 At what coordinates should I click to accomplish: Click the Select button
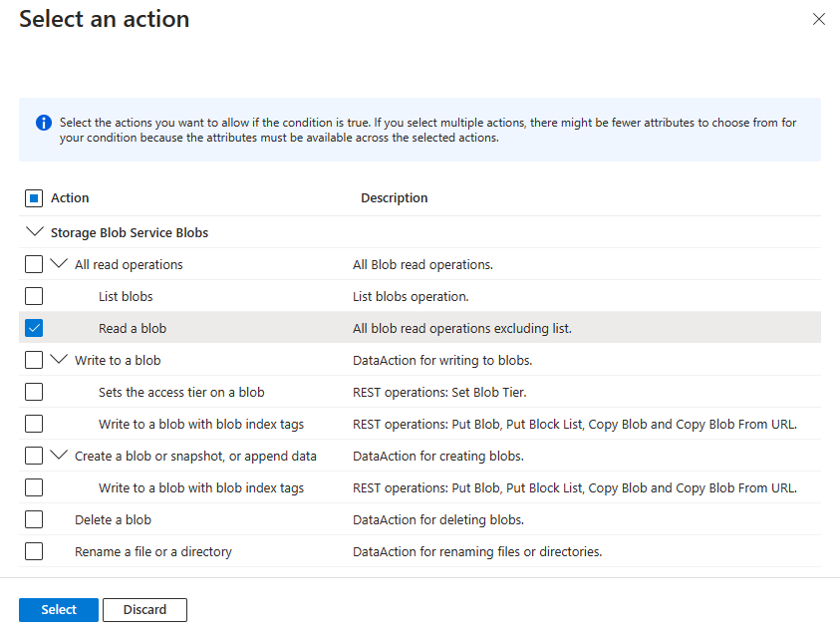(58, 609)
